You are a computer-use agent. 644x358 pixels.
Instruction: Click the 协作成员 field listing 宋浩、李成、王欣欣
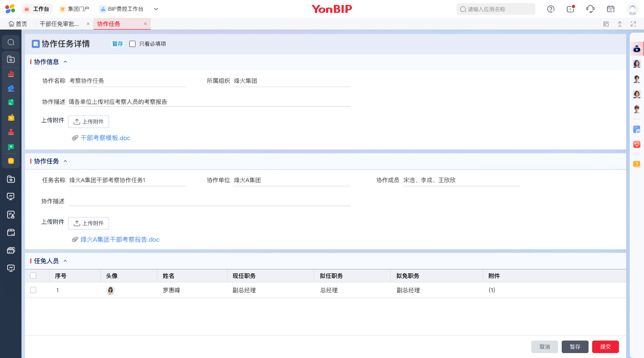(461, 180)
